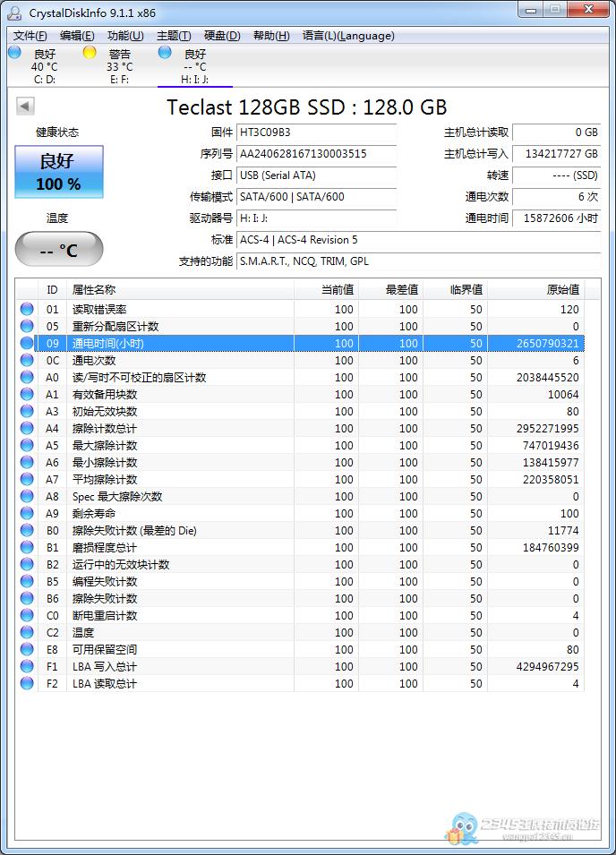Select the 可用保留空间 attribute name
Image resolution: width=616 pixels, height=855 pixels.
105,649
